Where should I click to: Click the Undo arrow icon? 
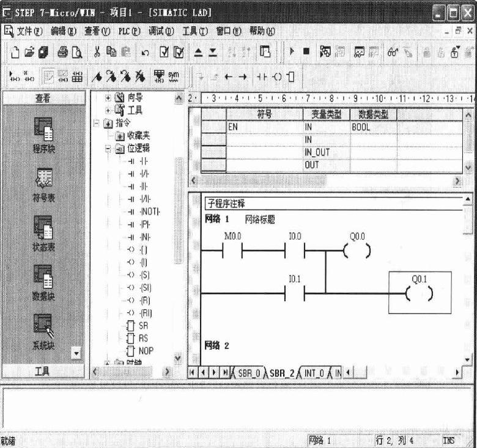[146, 53]
